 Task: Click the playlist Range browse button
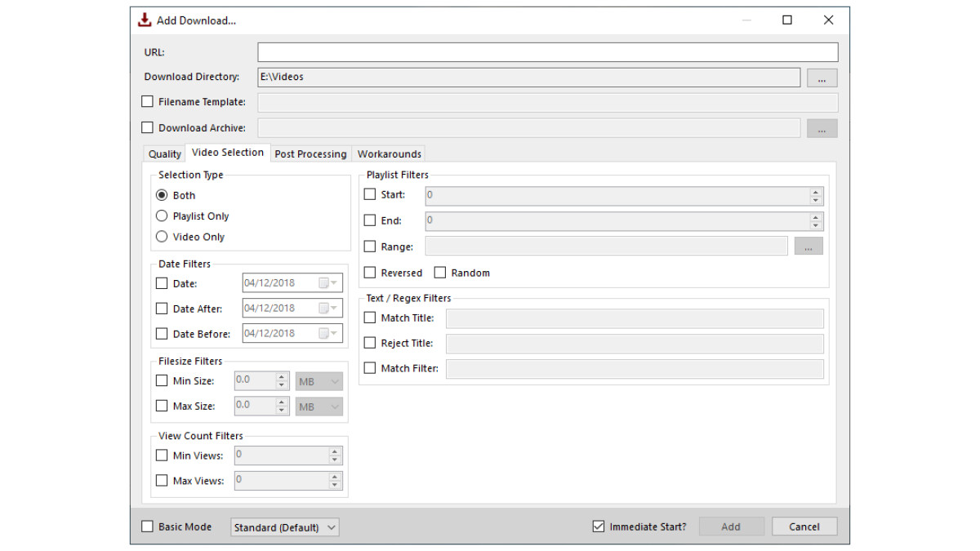click(808, 247)
